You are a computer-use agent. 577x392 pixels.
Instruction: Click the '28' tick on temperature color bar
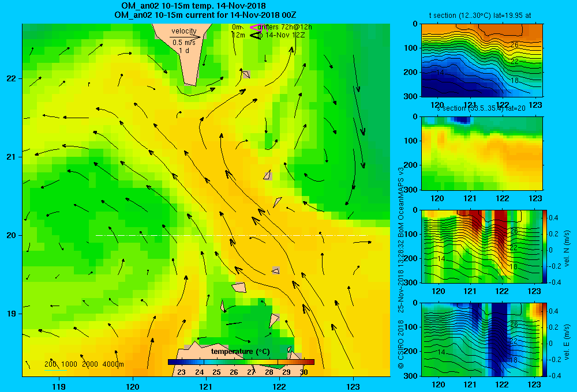[x=269, y=372]
